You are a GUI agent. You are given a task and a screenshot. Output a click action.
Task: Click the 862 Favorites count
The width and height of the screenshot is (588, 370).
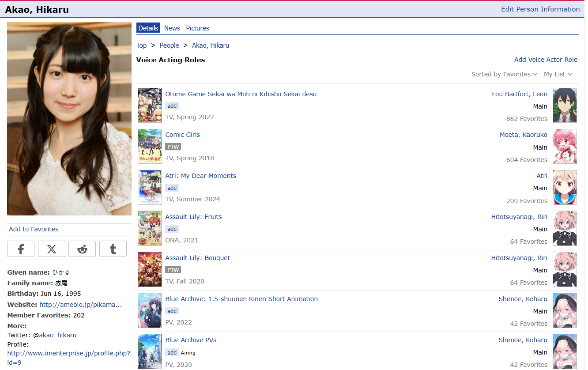(527, 119)
